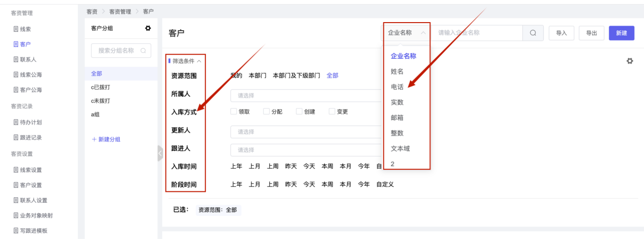Set 资源范围 to 本部门
The image size is (644, 239).
pyautogui.click(x=258, y=75)
